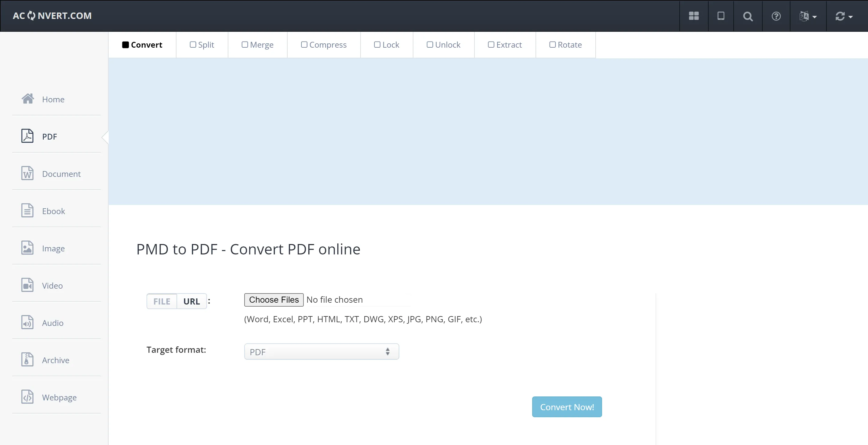Click the Home menu item
This screenshot has height=445, width=868.
[53, 99]
